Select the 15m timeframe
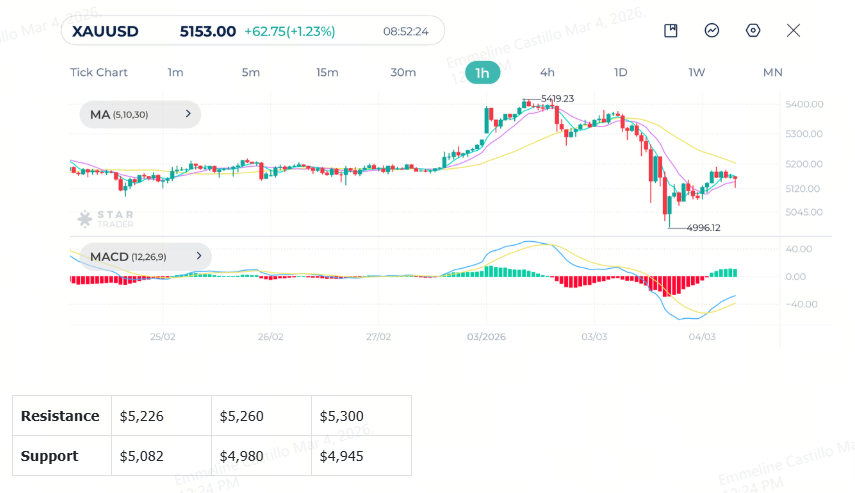Image resolution: width=855 pixels, height=493 pixels. [x=327, y=73]
